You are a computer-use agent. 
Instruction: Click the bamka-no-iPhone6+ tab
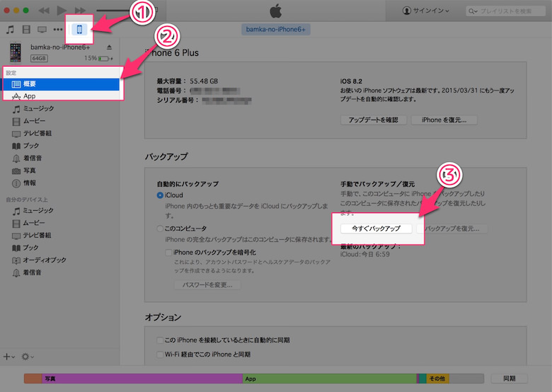[276, 30]
